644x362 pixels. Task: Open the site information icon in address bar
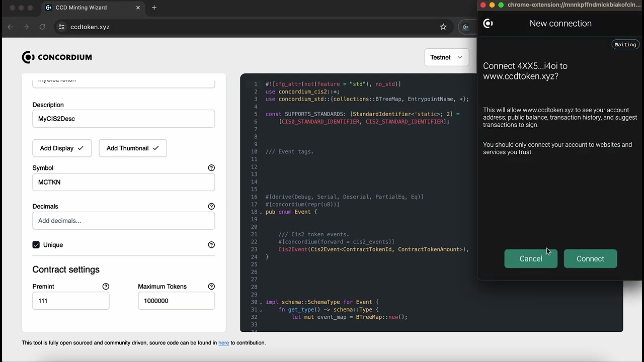[61, 27]
